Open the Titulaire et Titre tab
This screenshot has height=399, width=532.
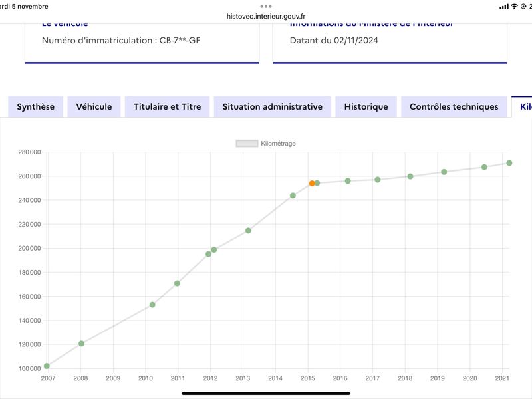click(x=168, y=107)
